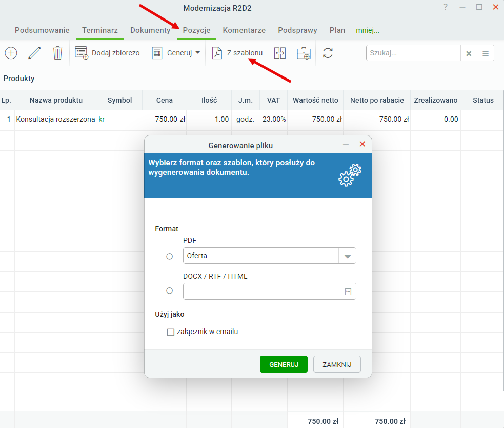This screenshot has width=504, height=428.
Task: Edit the selected item with the pencil icon
Action: coord(34,53)
